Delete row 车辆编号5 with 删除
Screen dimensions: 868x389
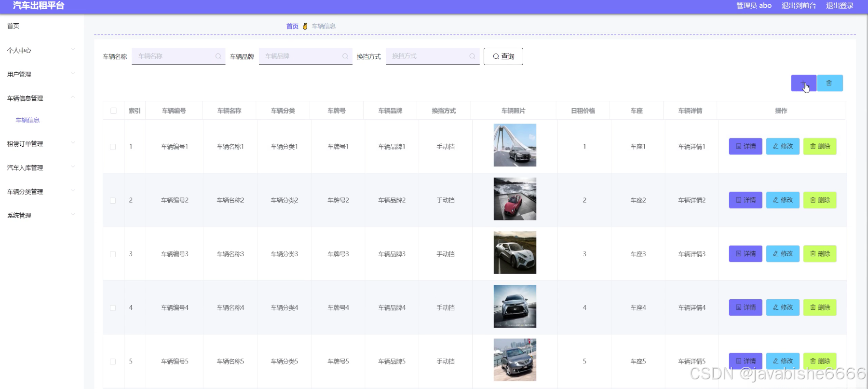click(x=820, y=361)
